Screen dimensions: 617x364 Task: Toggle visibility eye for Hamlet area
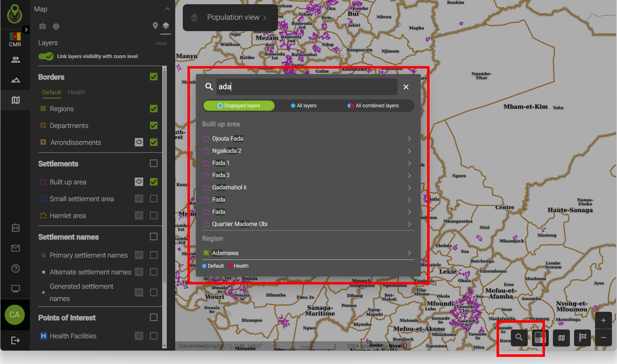point(139,215)
